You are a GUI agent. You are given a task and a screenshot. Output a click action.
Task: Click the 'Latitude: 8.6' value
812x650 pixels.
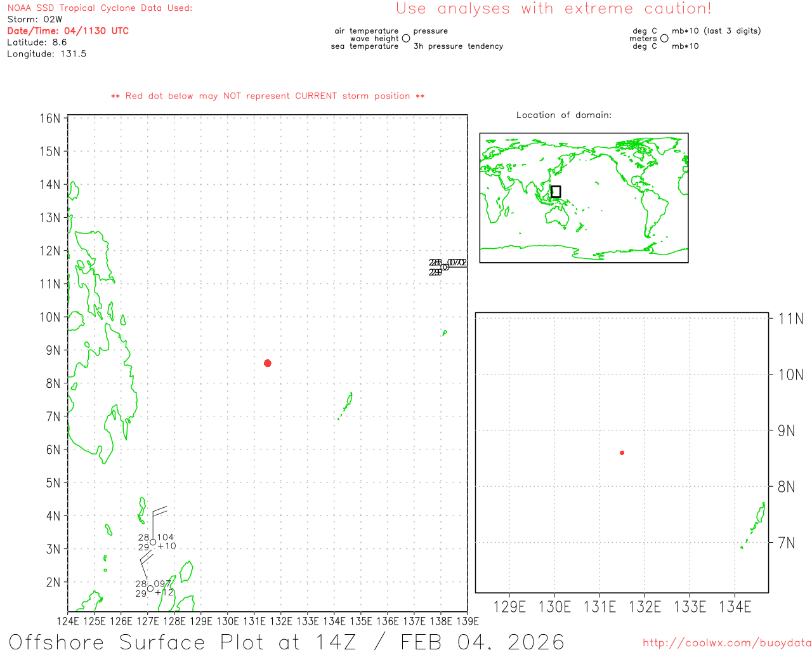coord(37,43)
